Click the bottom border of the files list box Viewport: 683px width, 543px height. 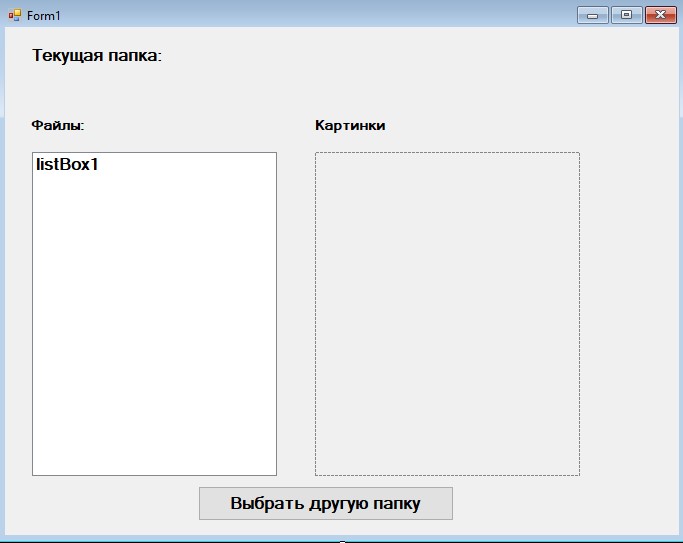(x=154, y=475)
